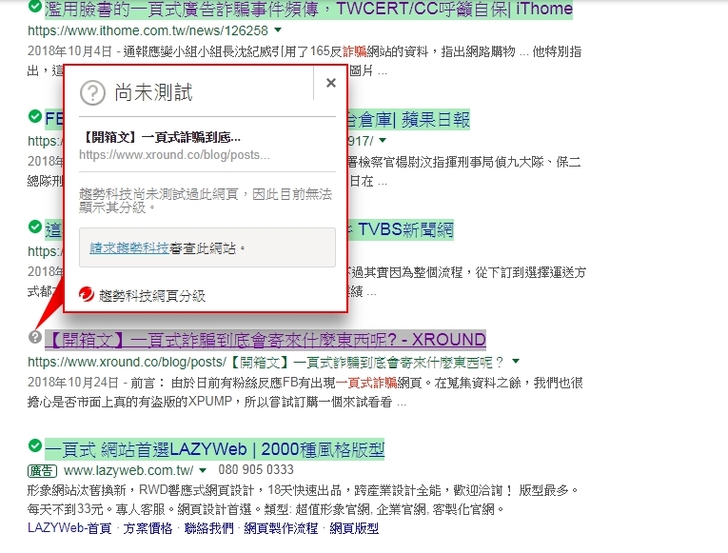This screenshot has width=728, height=553.
Task: Open the 網頁版型 sitelink
Action: tap(354, 528)
